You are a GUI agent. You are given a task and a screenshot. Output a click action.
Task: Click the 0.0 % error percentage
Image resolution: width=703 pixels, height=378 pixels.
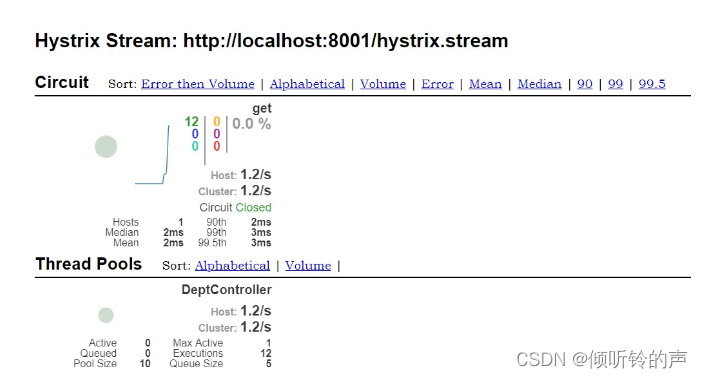[252, 124]
